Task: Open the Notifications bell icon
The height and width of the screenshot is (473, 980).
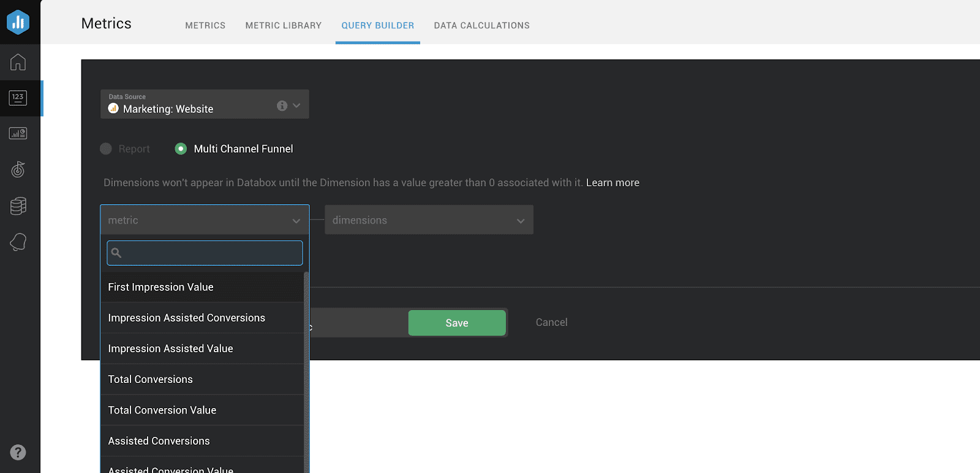Action: pos(18,242)
